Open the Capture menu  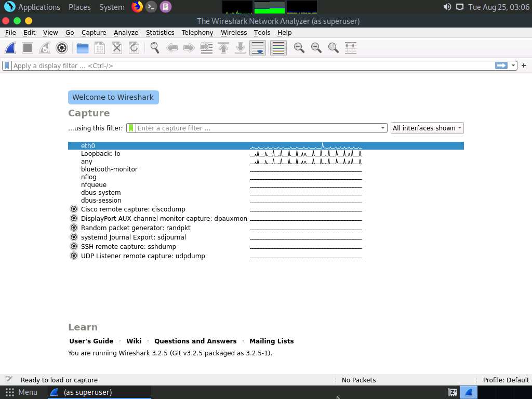coord(94,33)
